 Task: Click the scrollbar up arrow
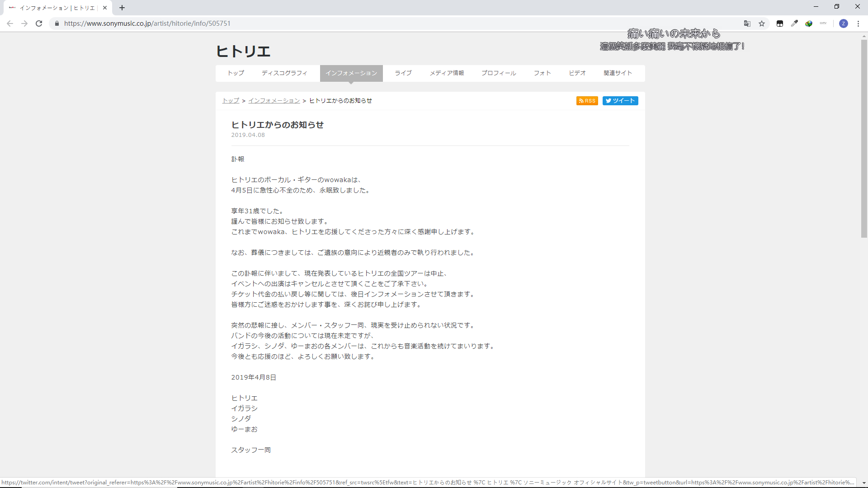(864, 36)
